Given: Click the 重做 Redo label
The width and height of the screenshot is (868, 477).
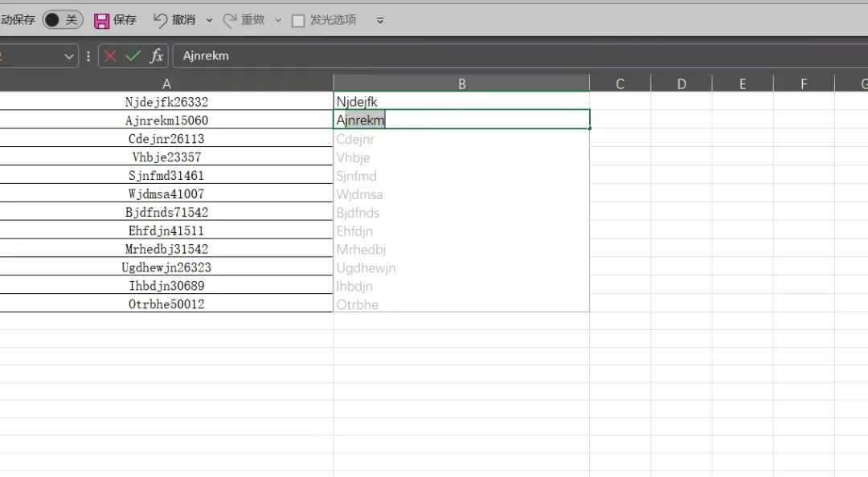Looking at the screenshot, I should [x=253, y=20].
